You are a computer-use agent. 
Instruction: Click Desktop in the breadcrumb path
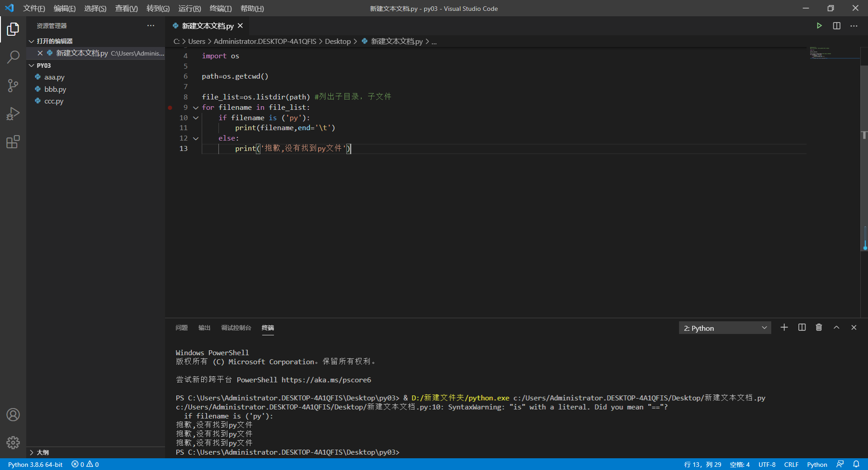pyautogui.click(x=338, y=41)
